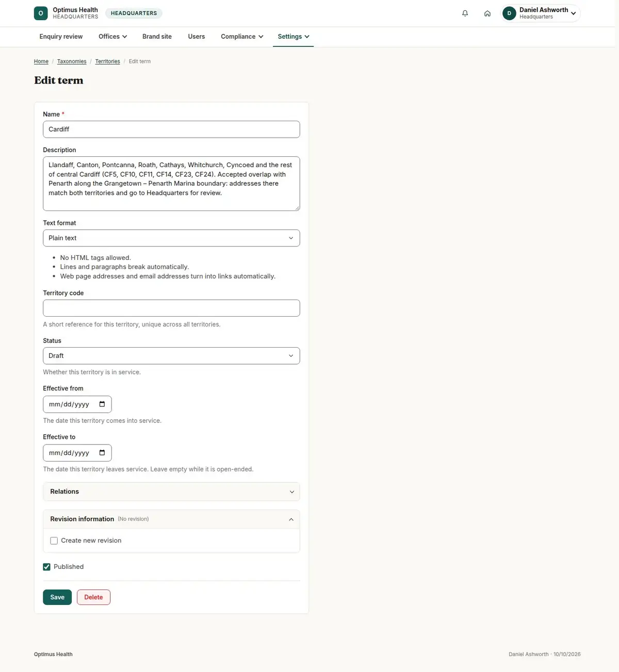Click the Save button
Screen dimensions: 619x672
(x=57, y=597)
